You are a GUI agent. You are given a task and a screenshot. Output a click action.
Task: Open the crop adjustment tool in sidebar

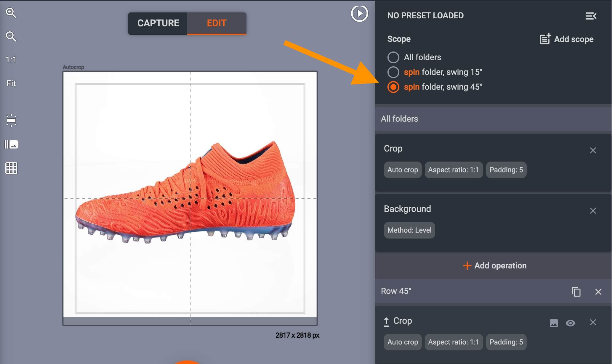pyautogui.click(x=11, y=120)
